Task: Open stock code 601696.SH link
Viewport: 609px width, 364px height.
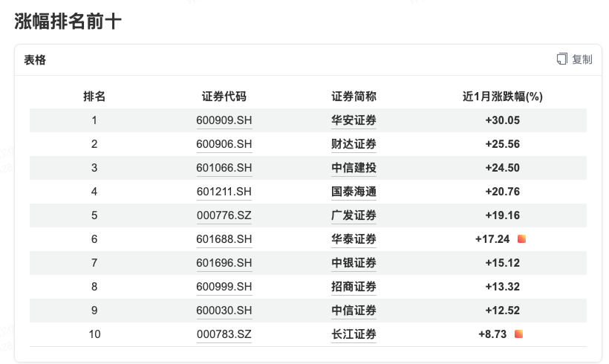Action: pos(224,263)
